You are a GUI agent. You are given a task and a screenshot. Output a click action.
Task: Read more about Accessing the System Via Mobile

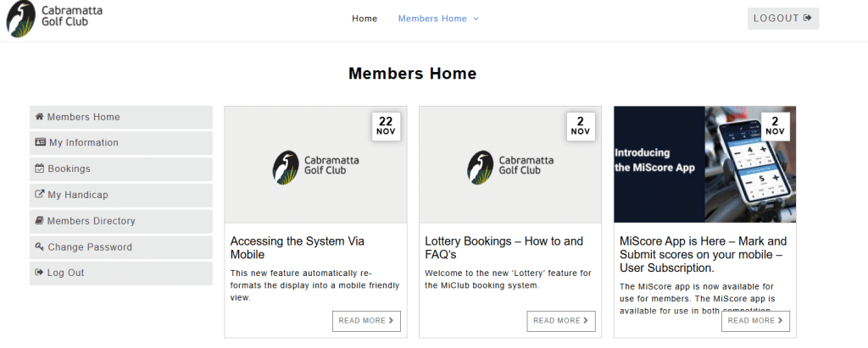point(366,321)
